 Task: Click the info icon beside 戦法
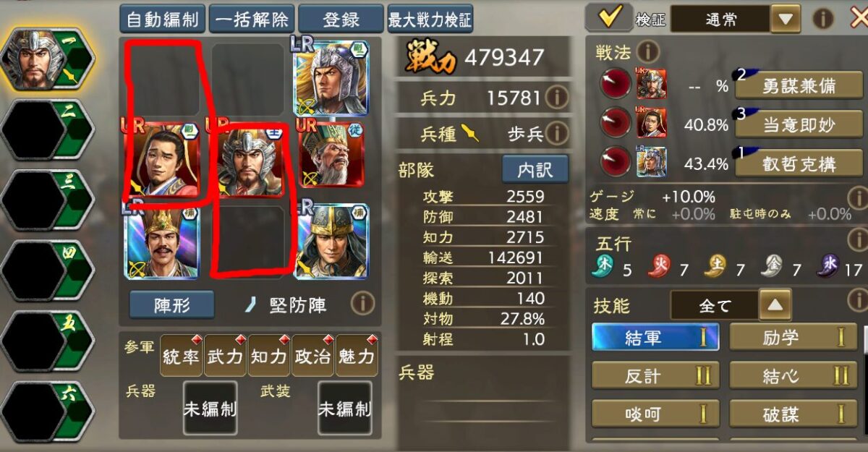(x=647, y=52)
